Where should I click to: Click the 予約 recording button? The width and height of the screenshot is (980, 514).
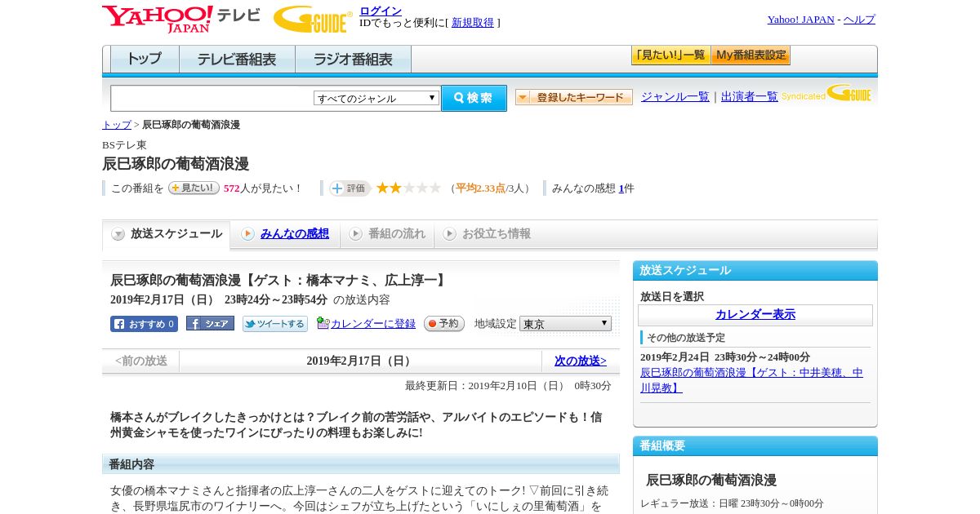(444, 324)
